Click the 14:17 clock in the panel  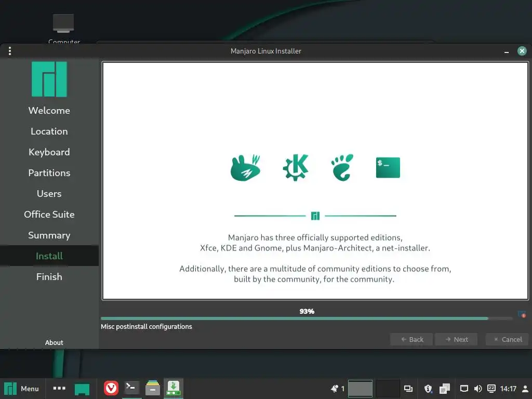(508, 389)
